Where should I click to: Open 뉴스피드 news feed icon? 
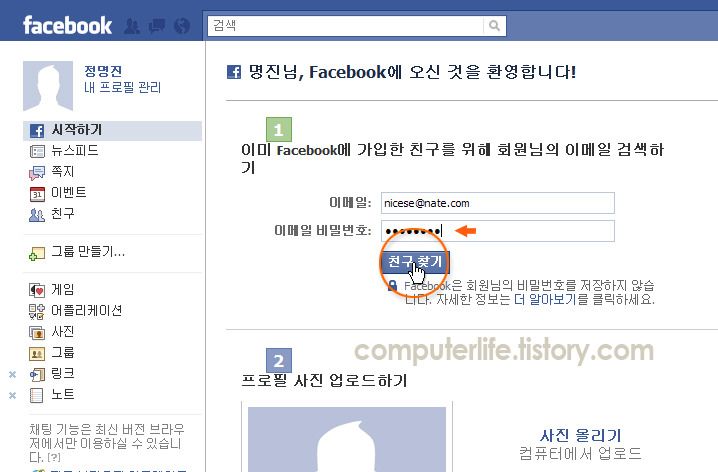pyautogui.click(x=37, y=151)
